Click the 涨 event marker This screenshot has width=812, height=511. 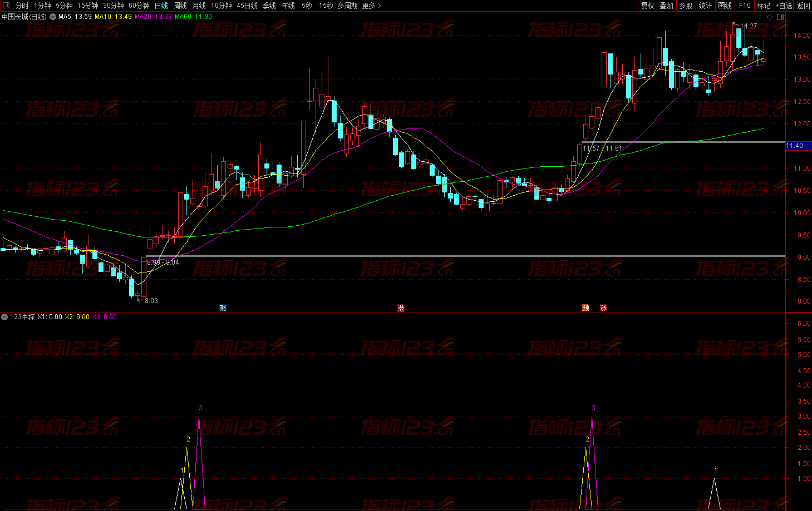coord(603,307)
